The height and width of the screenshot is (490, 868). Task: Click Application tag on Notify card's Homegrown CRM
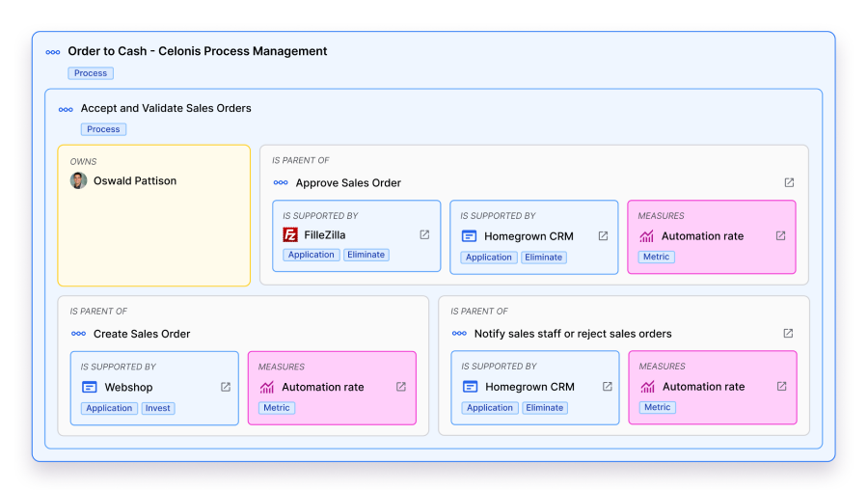click(x=490, y=408)
